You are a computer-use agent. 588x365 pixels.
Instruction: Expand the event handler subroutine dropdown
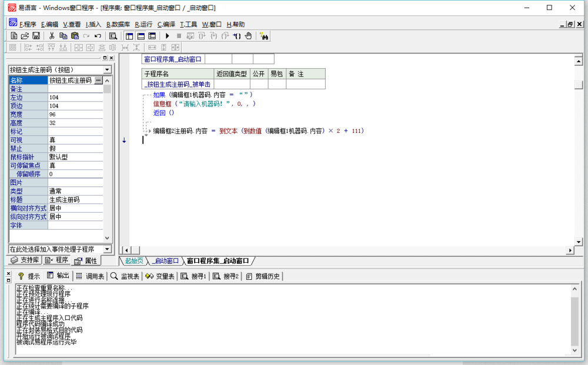pos(107,249)
